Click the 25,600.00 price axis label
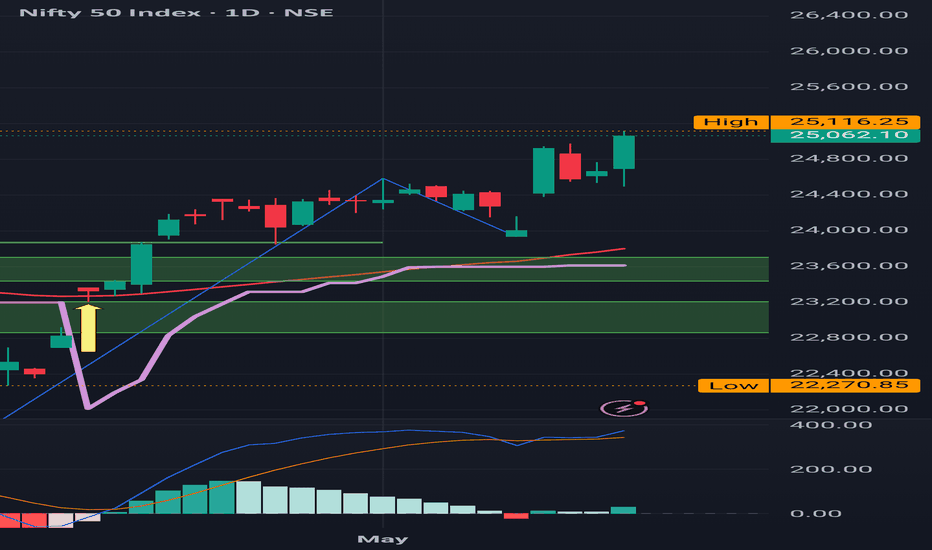Image resolution: width=932 pixels, height=550 pixels. point(849,87)
